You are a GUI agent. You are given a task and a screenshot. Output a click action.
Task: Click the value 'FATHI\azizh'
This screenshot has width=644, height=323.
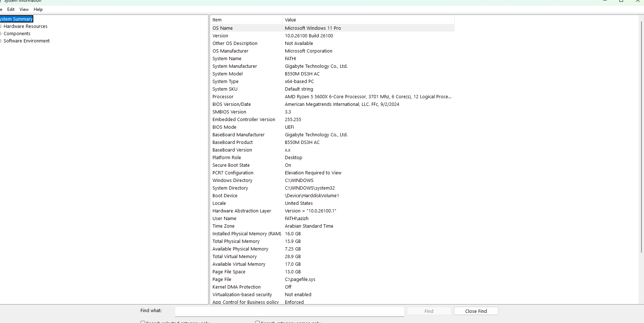click(296, 219)
